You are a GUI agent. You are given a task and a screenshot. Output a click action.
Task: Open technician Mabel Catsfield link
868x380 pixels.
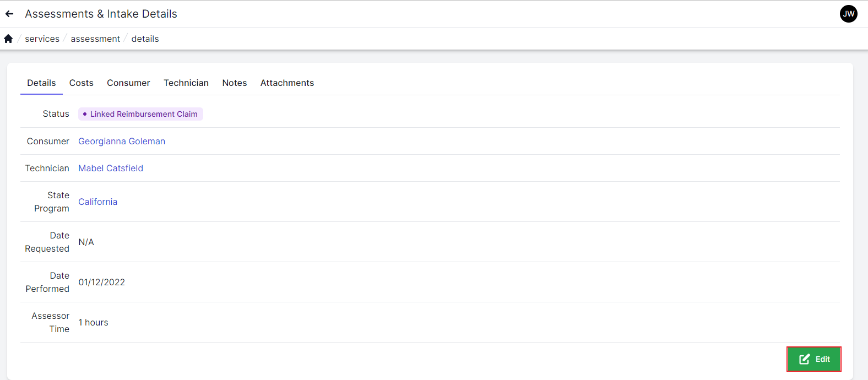click(x=111, y=168)
